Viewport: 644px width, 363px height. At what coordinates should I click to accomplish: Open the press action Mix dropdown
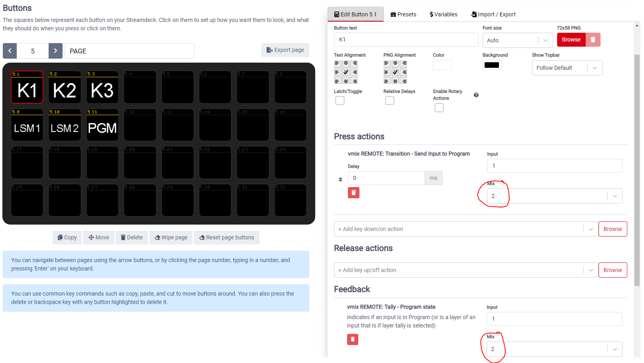point(554,196)
